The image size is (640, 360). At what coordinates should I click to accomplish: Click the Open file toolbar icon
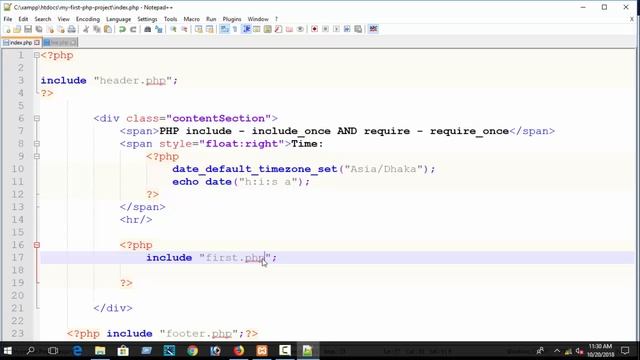coord(17,29)
